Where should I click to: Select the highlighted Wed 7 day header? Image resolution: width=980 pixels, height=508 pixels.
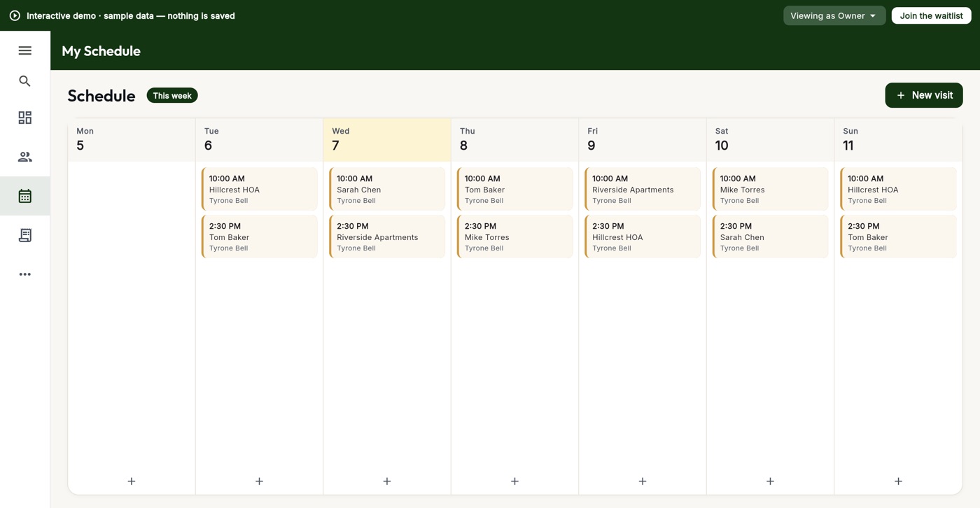click(387, 140)
